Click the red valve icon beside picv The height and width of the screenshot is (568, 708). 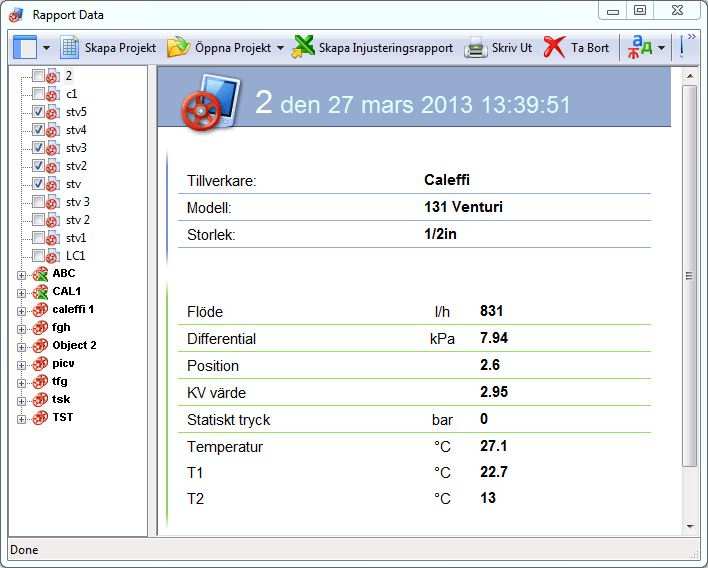point(40,363)
